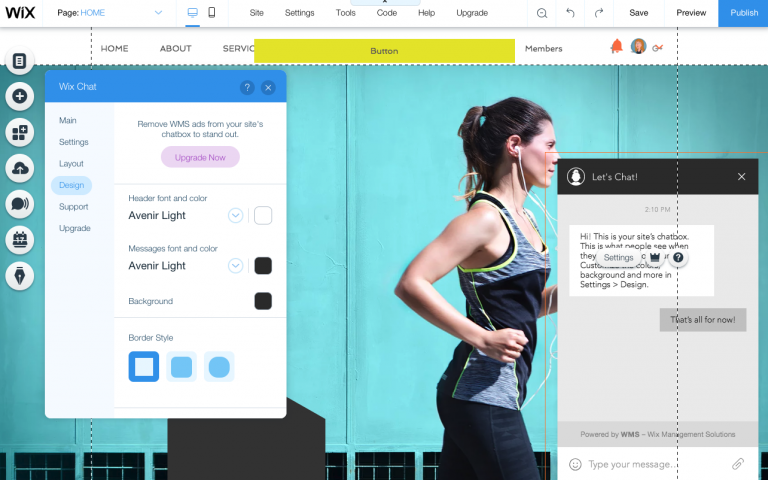Undo the last action
768x480 pixels.
click(x=570, y=13)
